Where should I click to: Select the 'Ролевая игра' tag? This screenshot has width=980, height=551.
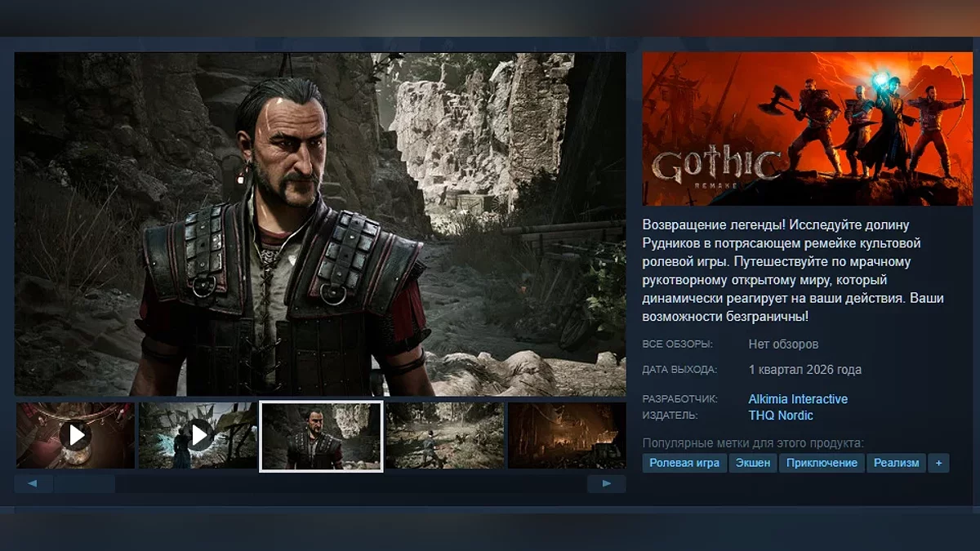click(684, 463)
